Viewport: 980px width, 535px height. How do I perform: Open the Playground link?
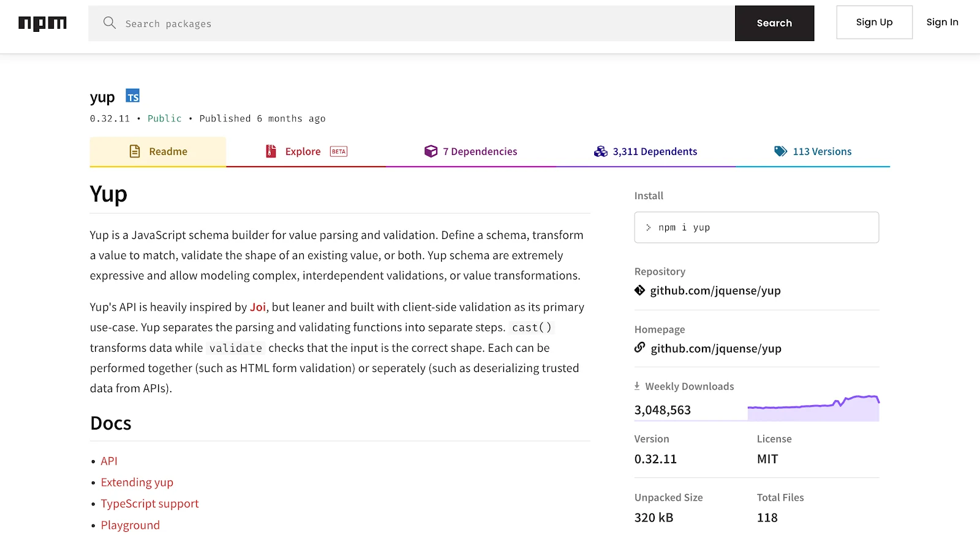coord(130,525)
